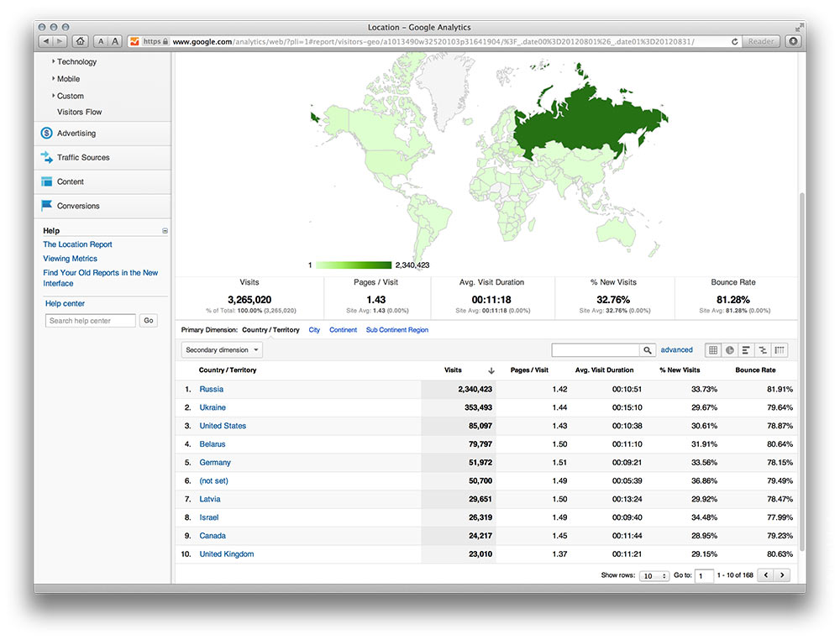Reload the page with refresh icon
Screen dimensions: 840x640
click(734, 41)
